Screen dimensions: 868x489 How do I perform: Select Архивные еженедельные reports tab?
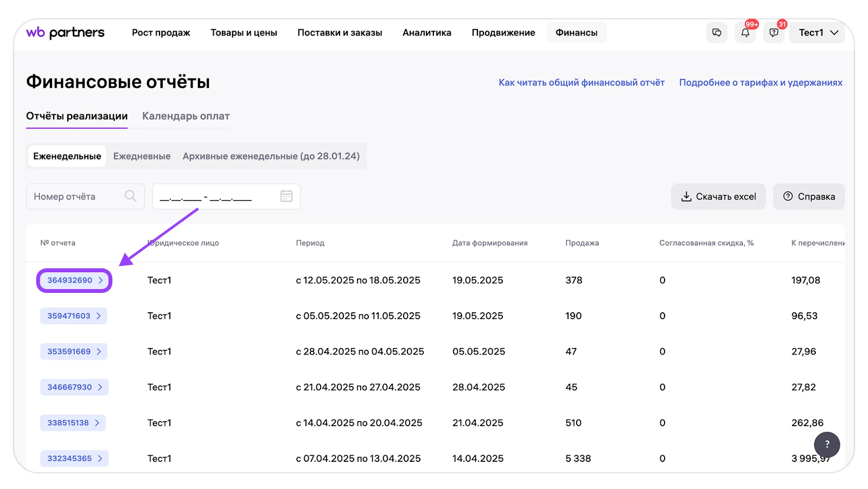click(271, 156)
